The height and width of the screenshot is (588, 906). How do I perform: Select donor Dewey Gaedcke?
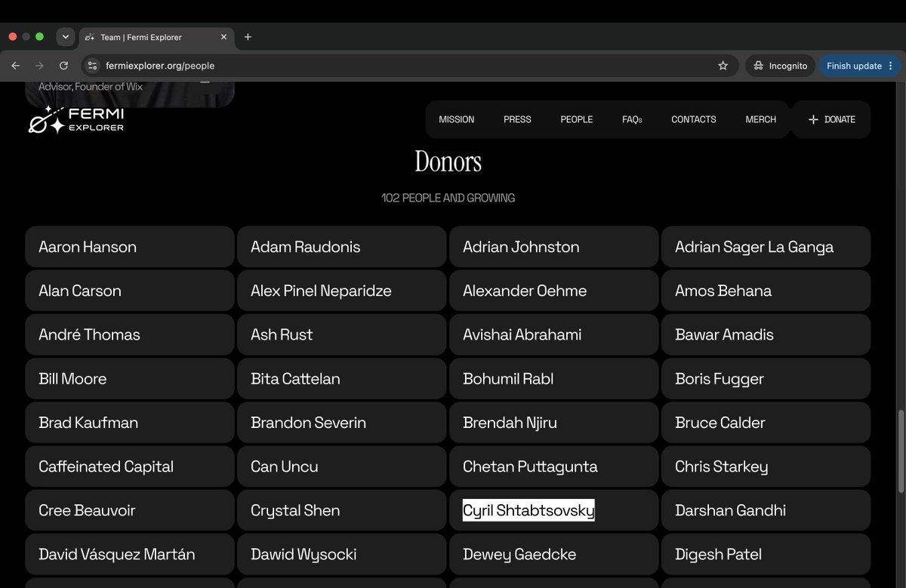(x=554, y=554)
